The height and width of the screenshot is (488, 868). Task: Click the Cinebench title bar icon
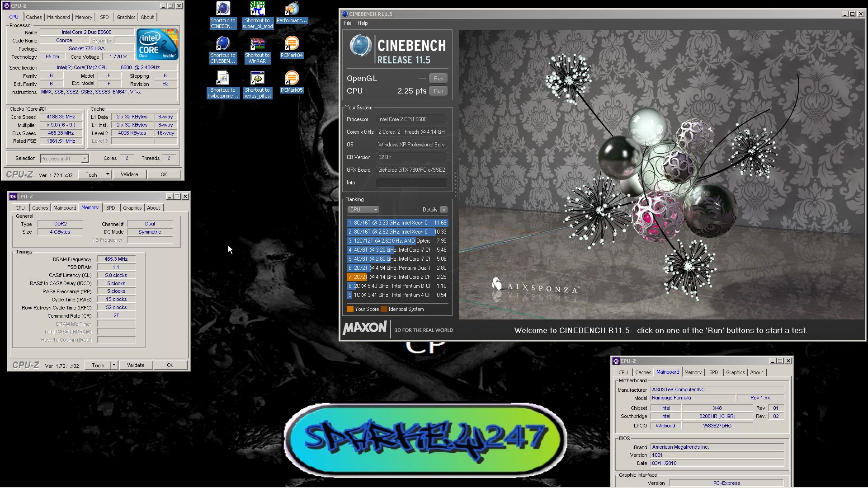click(x=345, y=14)
